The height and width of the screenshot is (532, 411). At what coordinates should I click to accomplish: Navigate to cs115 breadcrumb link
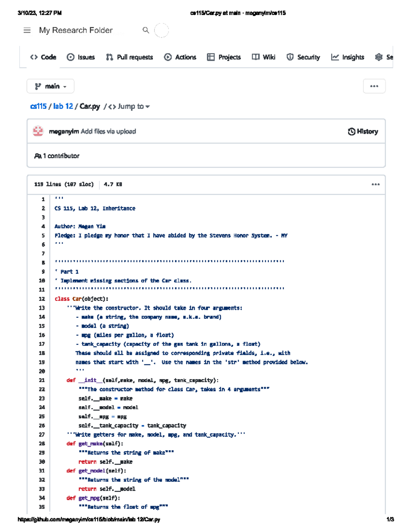click(38, 107)
